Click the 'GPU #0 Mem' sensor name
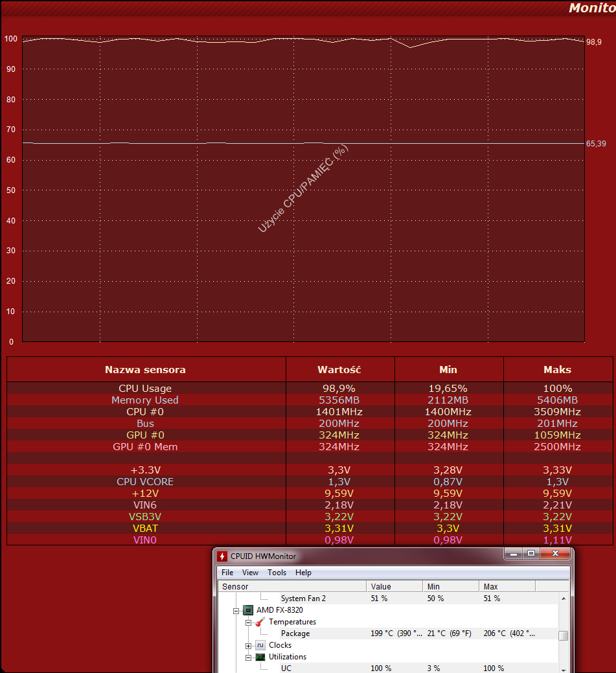616x673 pixels. point(145,447)
